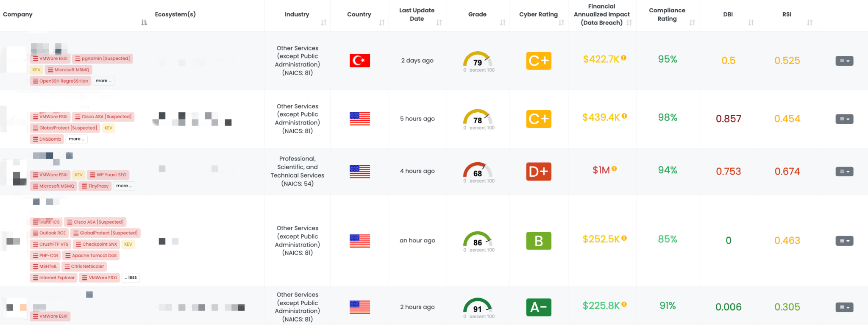
Task: Sort table by Company column icon
Action: click(144, 22)
